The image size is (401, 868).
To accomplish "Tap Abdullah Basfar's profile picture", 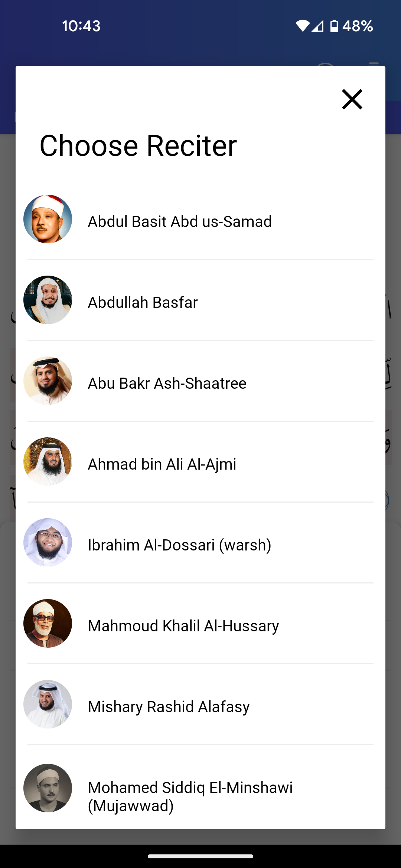I will tap(48, 300).
